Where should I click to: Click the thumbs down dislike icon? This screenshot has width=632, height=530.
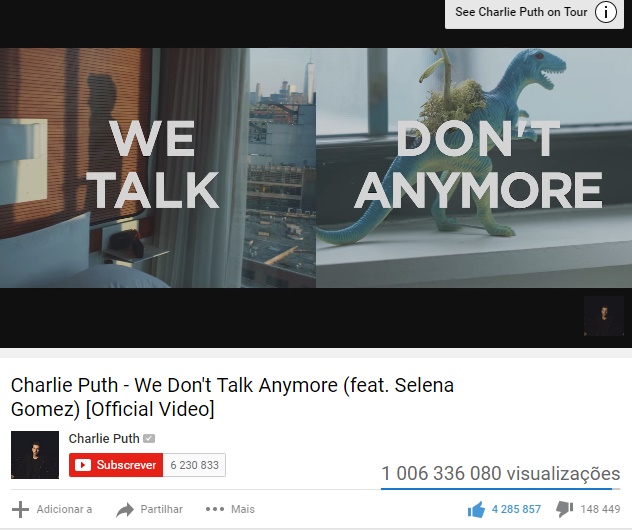(x=564, y=509)
